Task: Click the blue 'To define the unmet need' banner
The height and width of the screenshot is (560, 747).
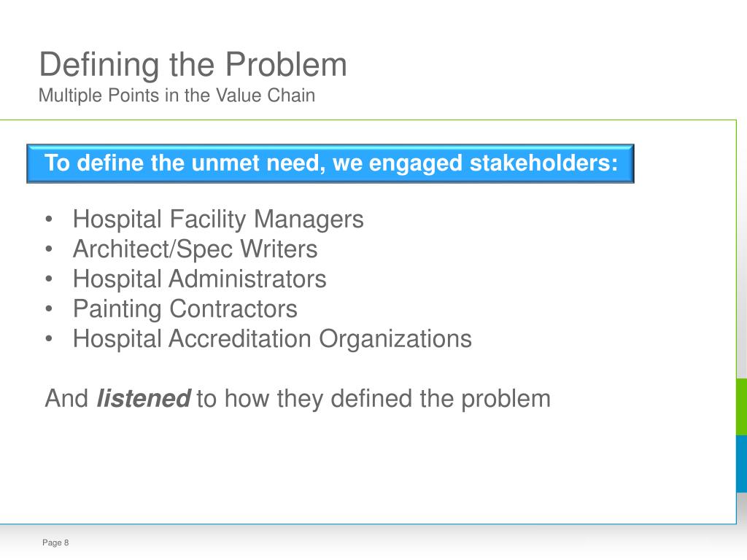Action: (330, 163)
